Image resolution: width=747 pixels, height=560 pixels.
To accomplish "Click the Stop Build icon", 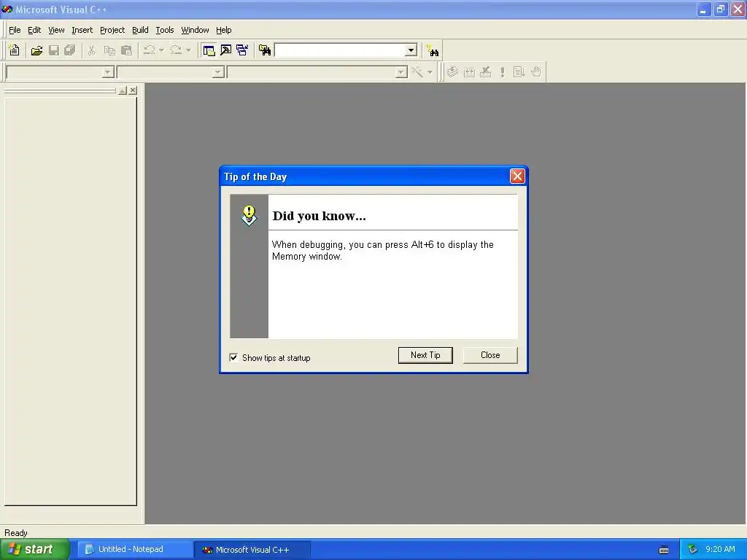I will point(485,72).
